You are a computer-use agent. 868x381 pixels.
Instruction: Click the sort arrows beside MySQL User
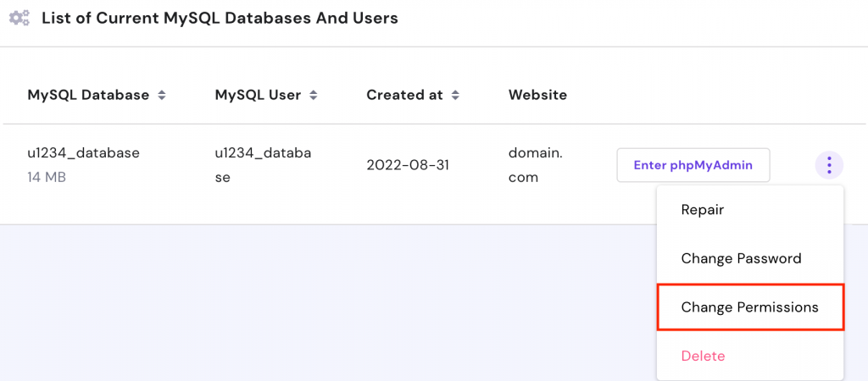pyautogui.click(x=313, y=96)
